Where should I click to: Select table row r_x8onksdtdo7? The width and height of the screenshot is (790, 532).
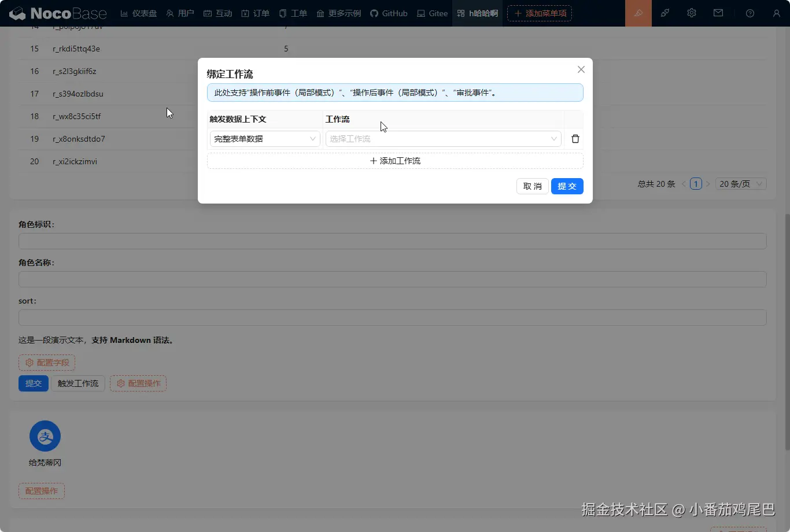tap(393, 139)
